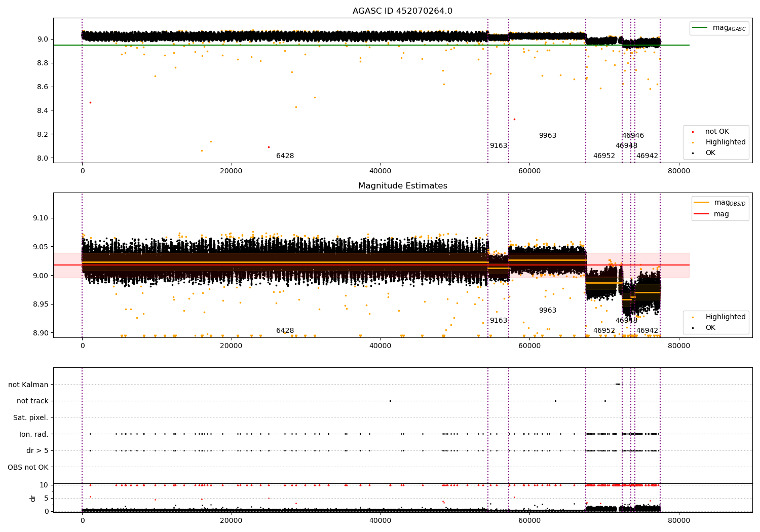
Task: Click obsid label 9163 in the top plot
Action: (498, 146)
